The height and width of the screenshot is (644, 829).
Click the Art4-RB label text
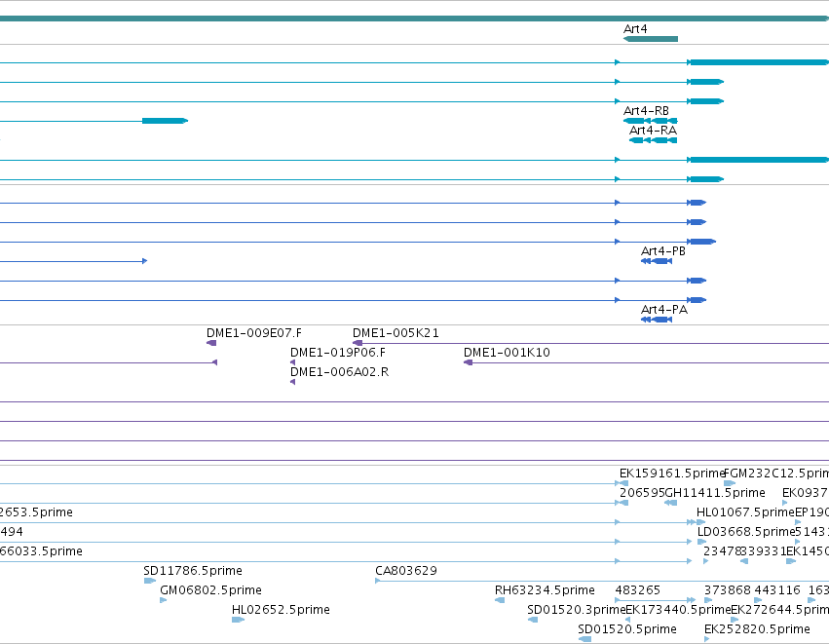pyautogui.click(x=646, y=111)
